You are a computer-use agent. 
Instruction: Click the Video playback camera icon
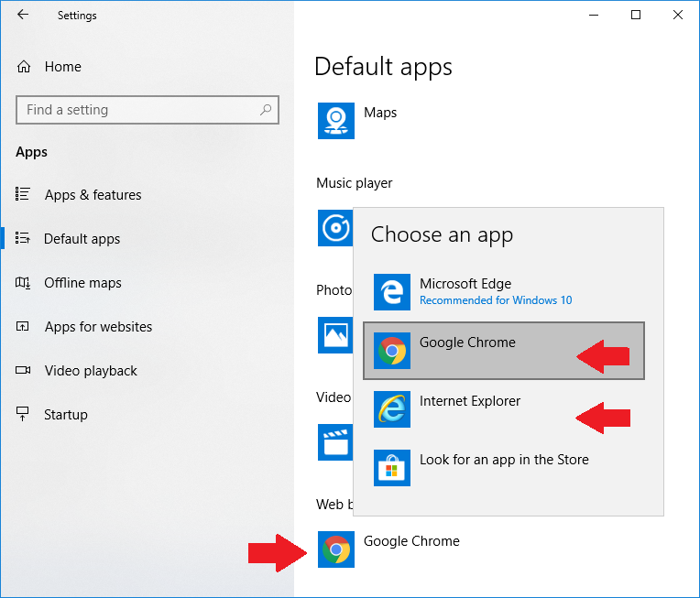[23, 370]
